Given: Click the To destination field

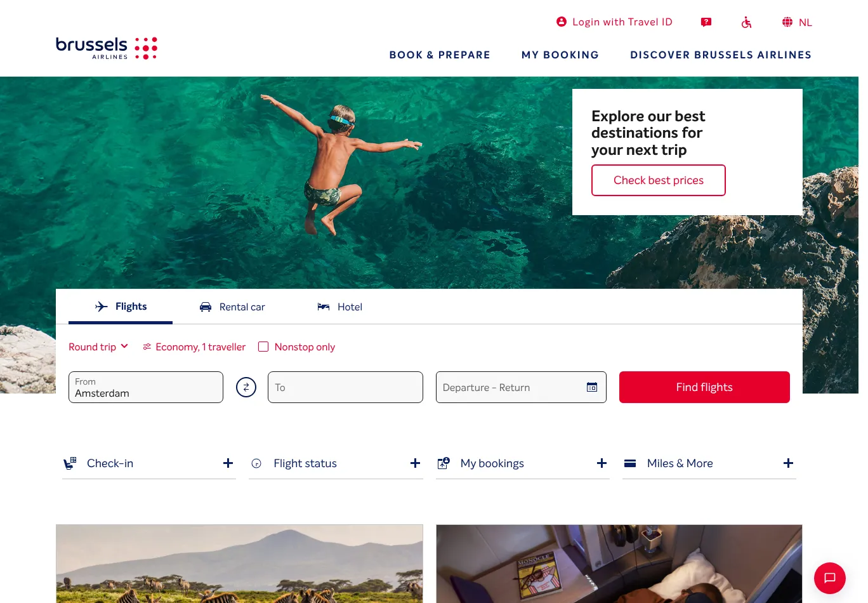Looking at the screenshot, I should (x=345, y=387).
